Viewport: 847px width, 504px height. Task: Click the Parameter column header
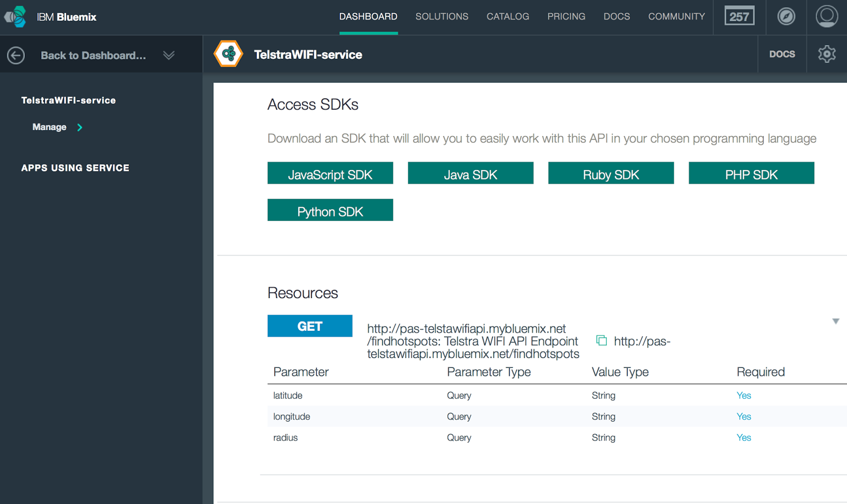[x=301, y=372]
